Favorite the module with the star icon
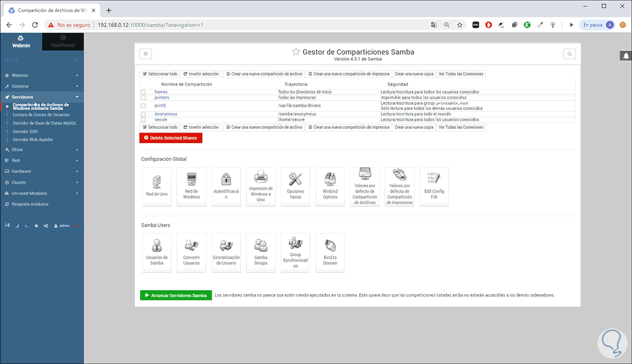Screen dimensions: 632x364 point(296,52)
